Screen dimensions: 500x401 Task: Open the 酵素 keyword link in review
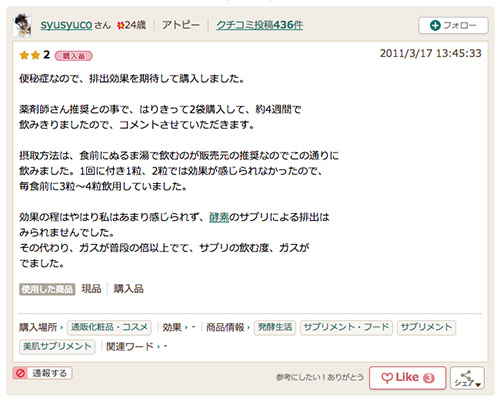[219, 217]
